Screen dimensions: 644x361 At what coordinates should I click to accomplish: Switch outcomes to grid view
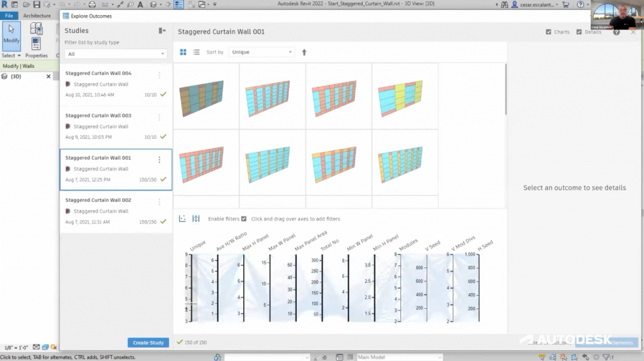click(x=183, y=52)
